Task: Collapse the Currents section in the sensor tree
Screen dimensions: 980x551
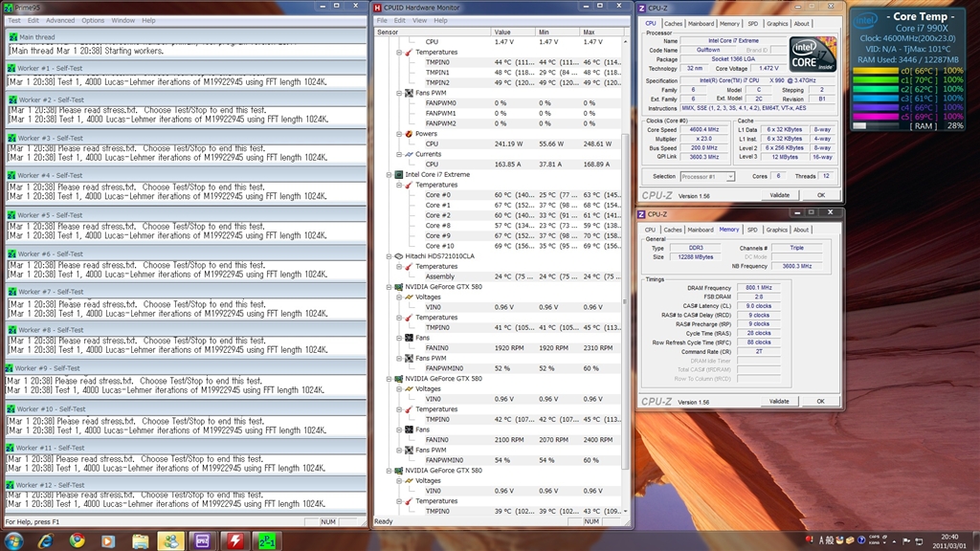Action: [x=398, y=154]
